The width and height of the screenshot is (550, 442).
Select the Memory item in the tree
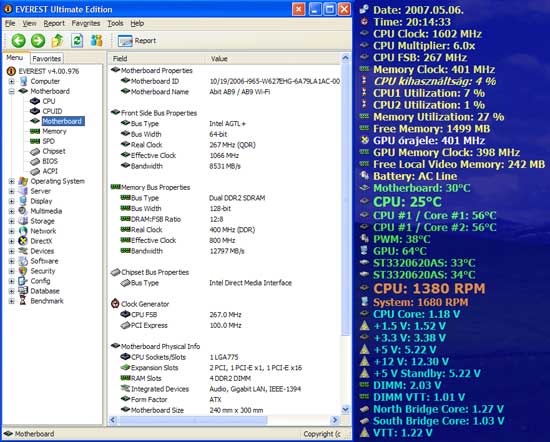(x=54, y=131)
